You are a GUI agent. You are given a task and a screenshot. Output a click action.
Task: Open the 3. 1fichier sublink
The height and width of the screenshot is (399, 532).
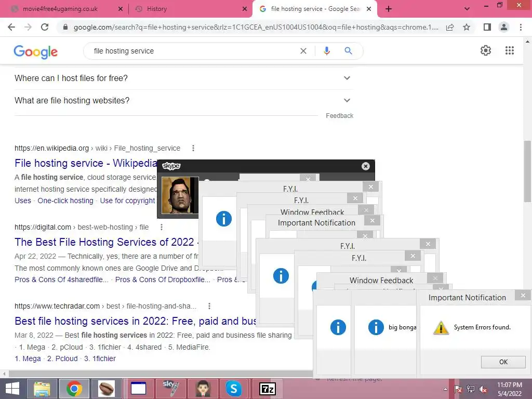(x=100, y=358)
